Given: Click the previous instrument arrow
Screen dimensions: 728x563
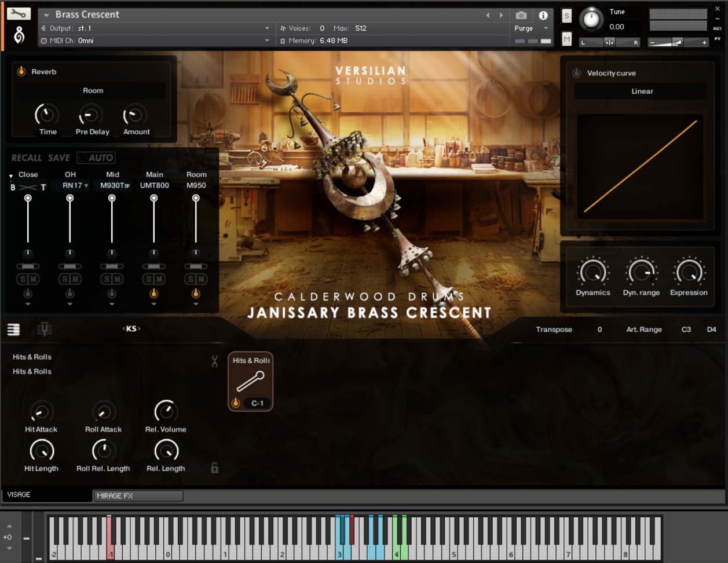Looking at the screenshot, I should click(488, 15).
